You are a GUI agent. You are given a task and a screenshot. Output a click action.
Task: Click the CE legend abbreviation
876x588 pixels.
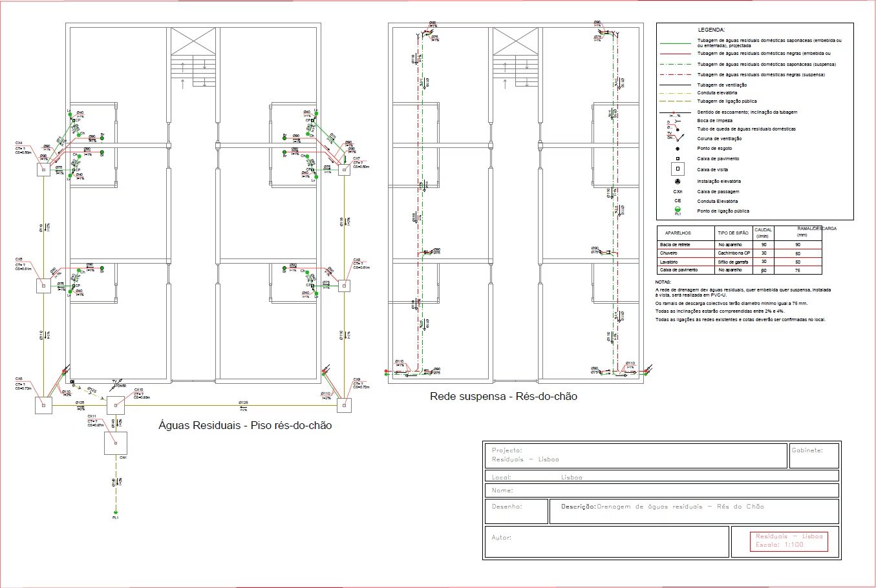[678, 201]
